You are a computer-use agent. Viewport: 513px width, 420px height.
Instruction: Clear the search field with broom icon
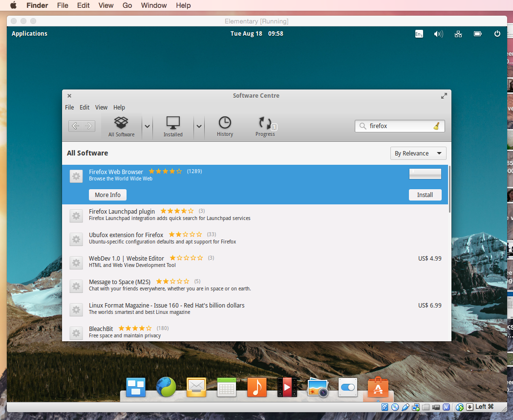tap(436, 126)
